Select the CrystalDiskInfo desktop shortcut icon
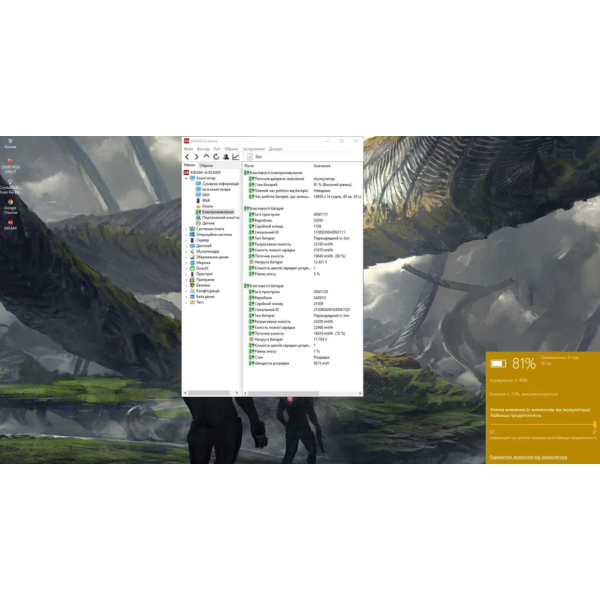This screenshot has width=600, height=600. coord(10,186)
